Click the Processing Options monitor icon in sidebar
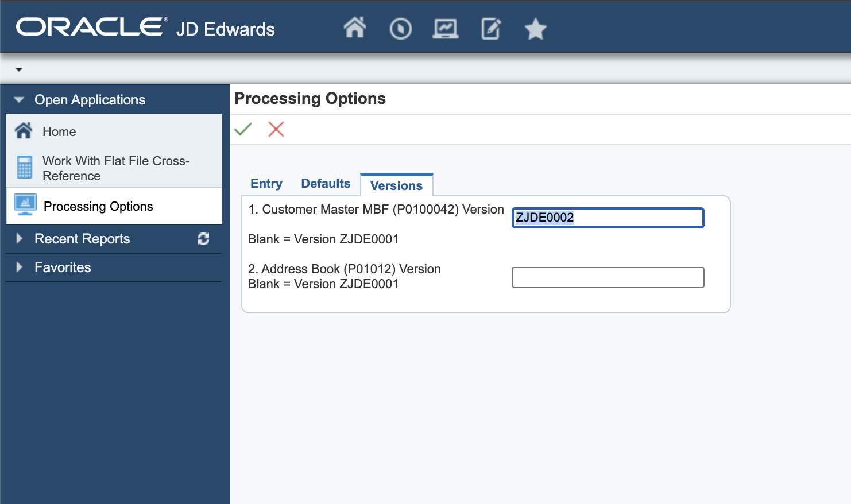 coord(25,206)
